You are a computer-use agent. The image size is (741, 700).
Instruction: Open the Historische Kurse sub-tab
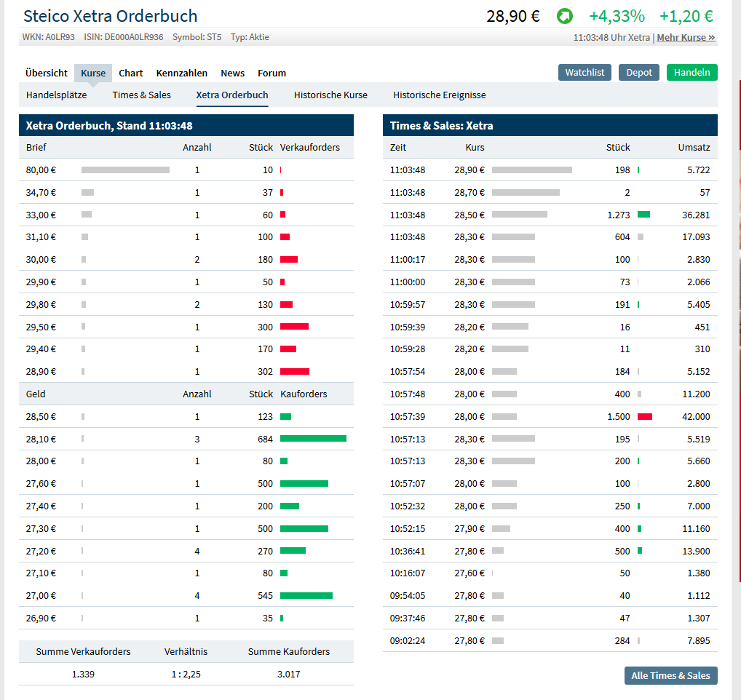click(x=330, y=95)
